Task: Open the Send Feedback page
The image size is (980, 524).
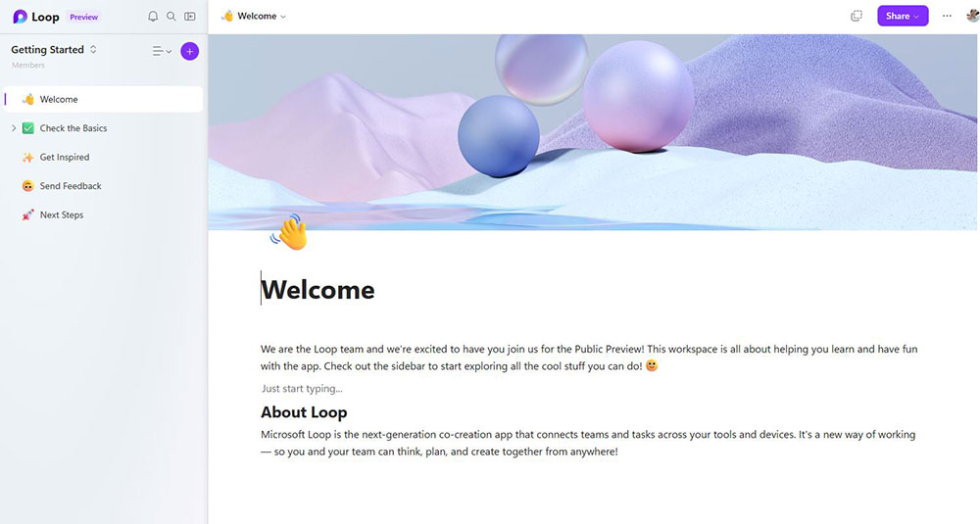Action: point(71,185)
